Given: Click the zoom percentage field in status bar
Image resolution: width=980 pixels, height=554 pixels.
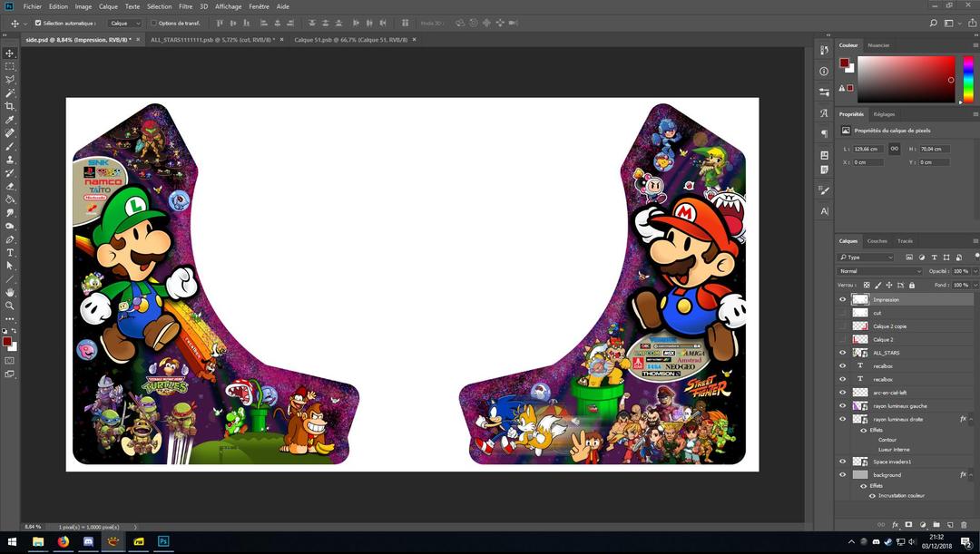Looking at the screenshot, I should (x=33, y=527).
